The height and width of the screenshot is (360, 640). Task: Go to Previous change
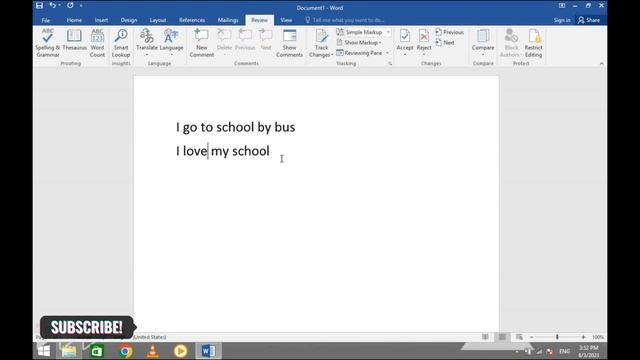[449, 32]
